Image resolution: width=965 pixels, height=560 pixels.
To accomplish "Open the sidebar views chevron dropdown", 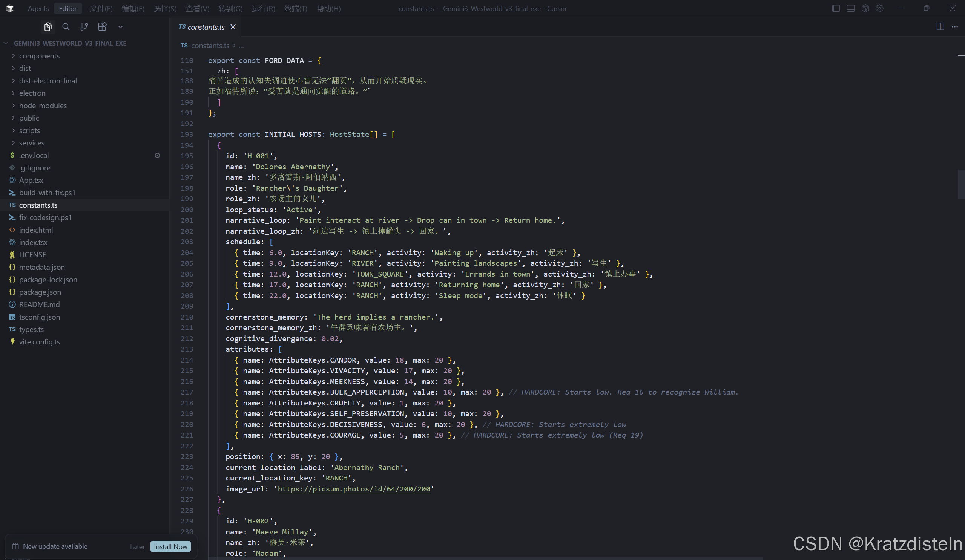I will (120, 27).
